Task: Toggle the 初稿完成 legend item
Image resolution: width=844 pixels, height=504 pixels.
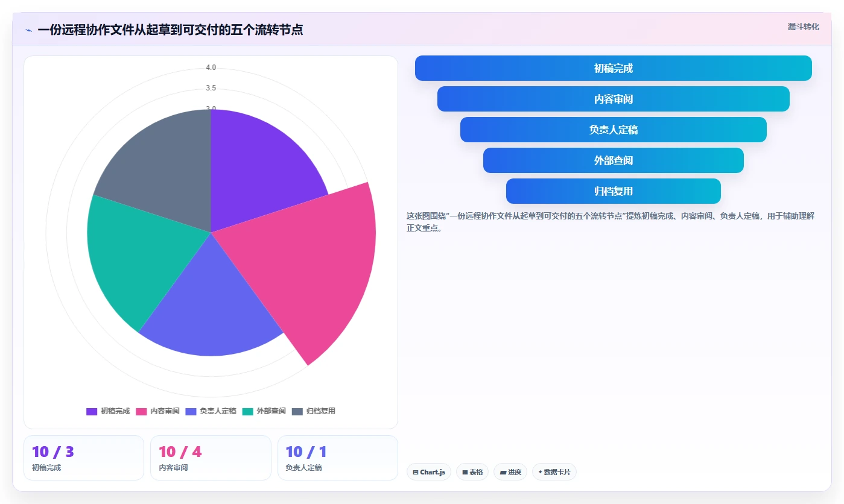Action: 108,411
